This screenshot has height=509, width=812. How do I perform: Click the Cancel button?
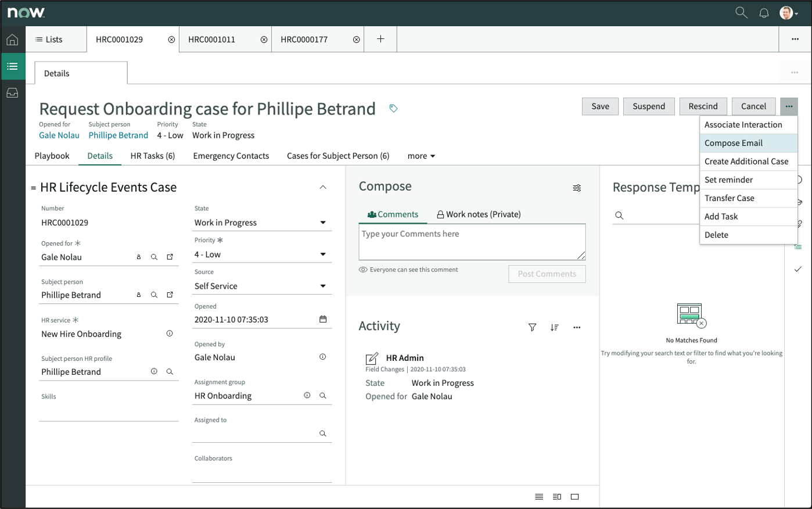[x=753, y=106]
